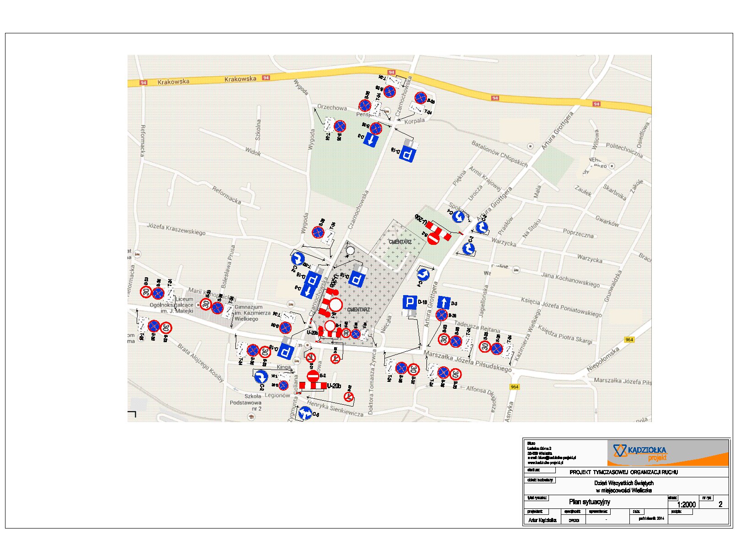Select the Plan sytuacyjny drawing title
The width and height of the screenshot is (756, 534).
click(589, 502)
